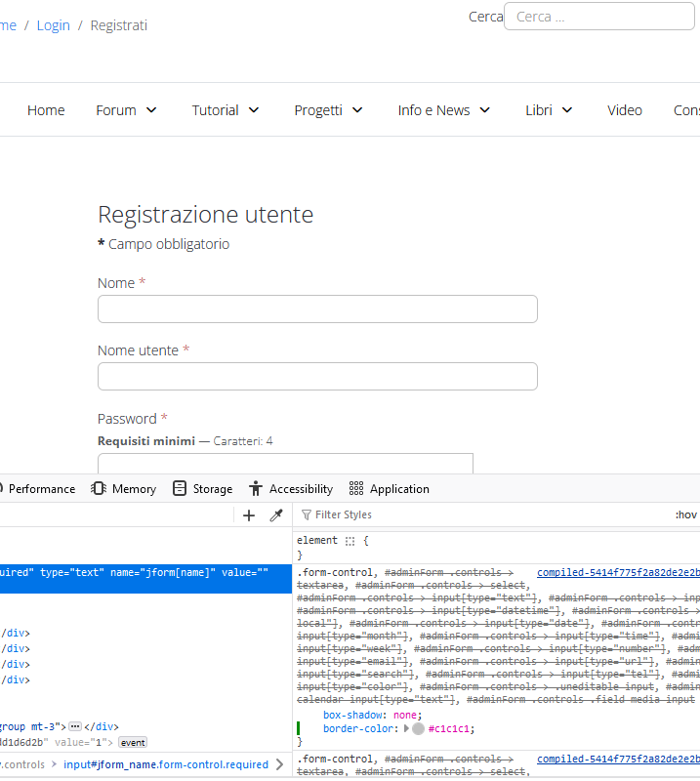
Task: Click the event badge on the input node
Action: point(133,742)
